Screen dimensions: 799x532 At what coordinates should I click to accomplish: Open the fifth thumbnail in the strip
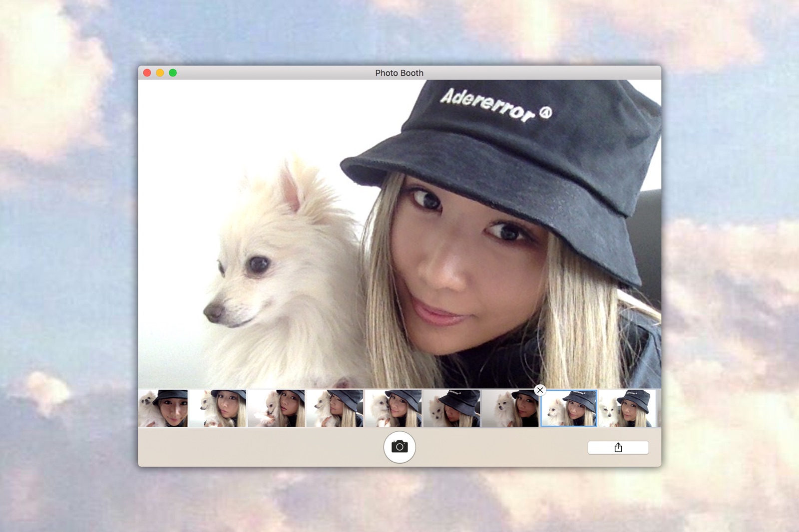click(394, 408)
